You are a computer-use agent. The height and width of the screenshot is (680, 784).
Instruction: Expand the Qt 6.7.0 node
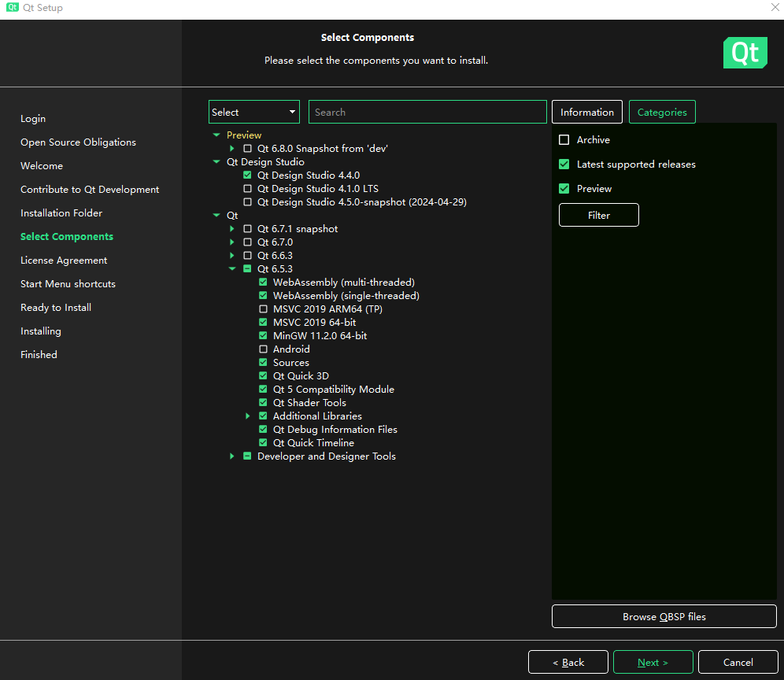232,242
